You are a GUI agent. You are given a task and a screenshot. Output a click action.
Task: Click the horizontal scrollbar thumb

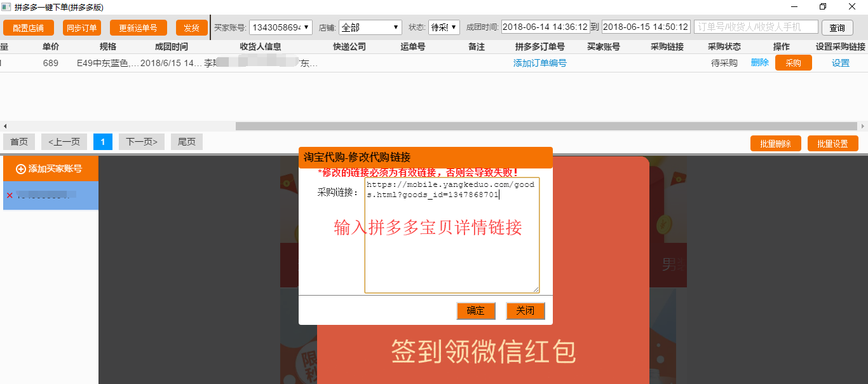click(546, 126)
